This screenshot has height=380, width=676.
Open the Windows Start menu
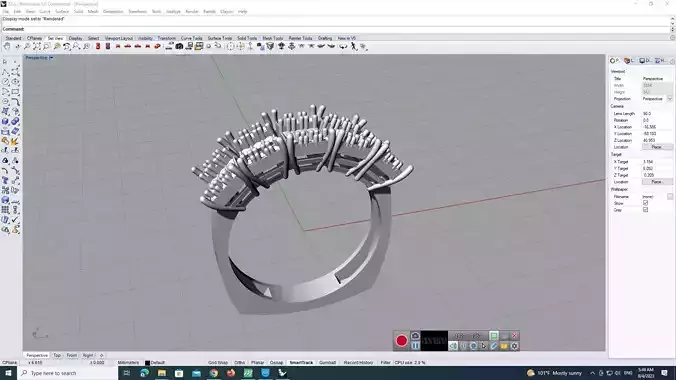[8, 373]
